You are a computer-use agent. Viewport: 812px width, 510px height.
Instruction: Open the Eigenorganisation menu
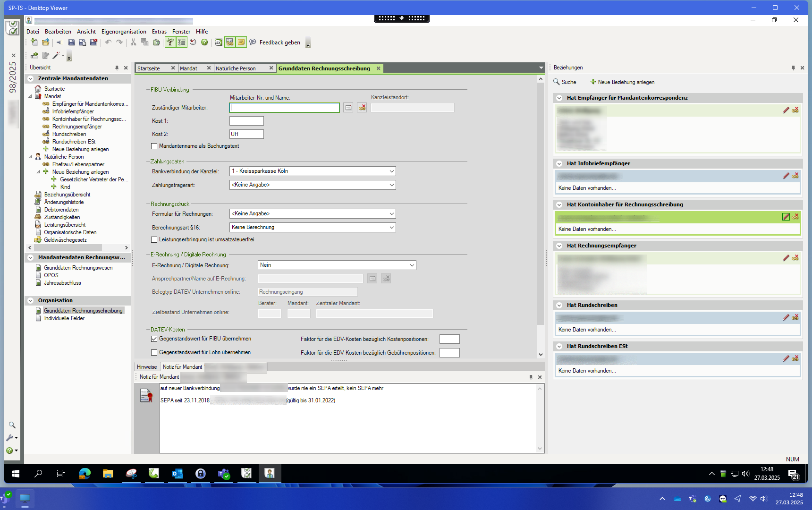(x=124, y=32)
